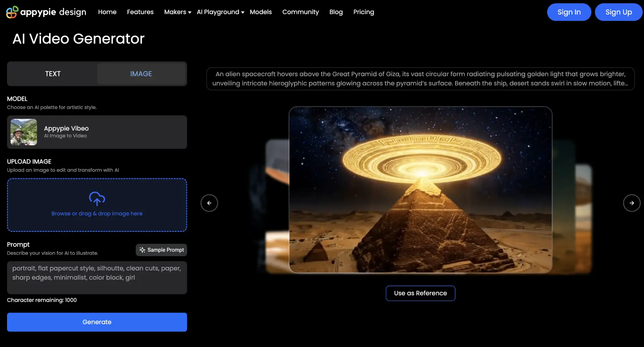The height and width of the screenshot is (347, 644).
Task: Select the Appypie Vibeo model thumbnail
Action: 23,132
